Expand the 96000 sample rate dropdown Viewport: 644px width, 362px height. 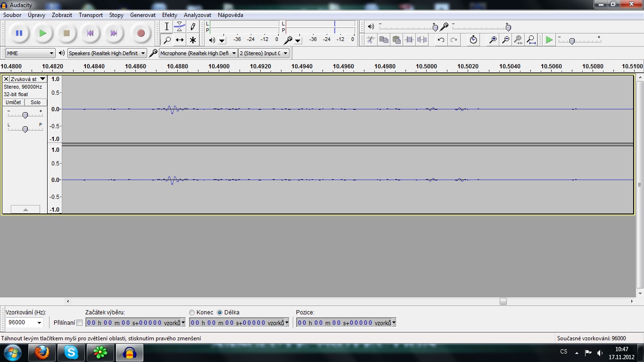click(x=25, y=322)
